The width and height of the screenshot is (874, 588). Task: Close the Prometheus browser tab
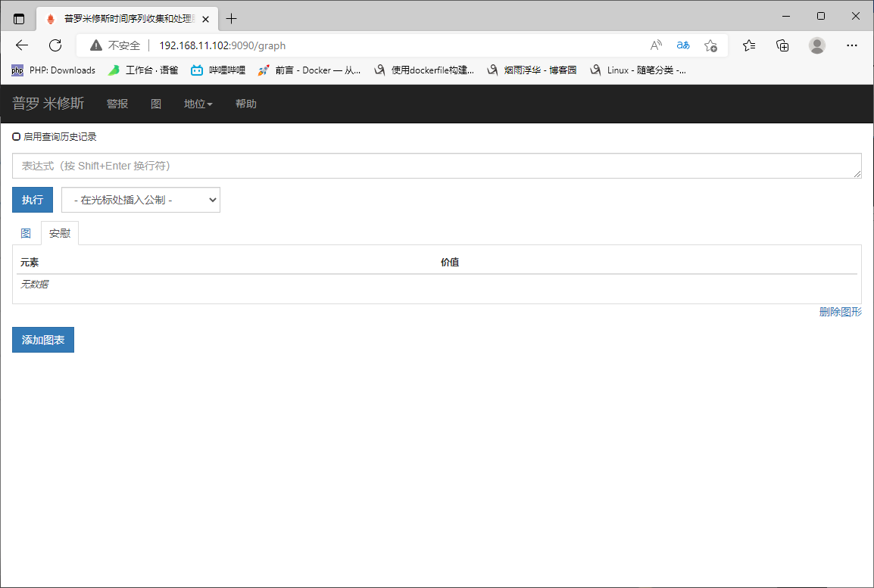click(206, 19)
